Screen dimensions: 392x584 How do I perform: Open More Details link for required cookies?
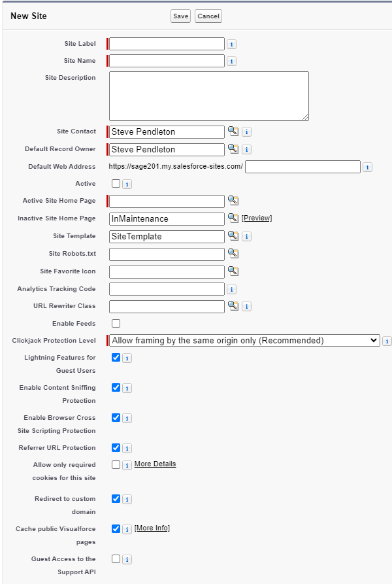(155, 464)
